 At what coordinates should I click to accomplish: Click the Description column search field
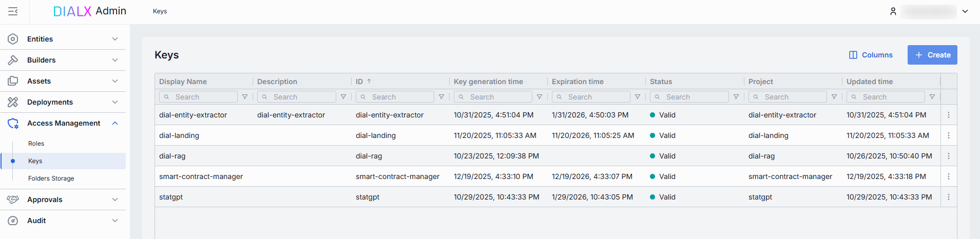pos(297,97)
